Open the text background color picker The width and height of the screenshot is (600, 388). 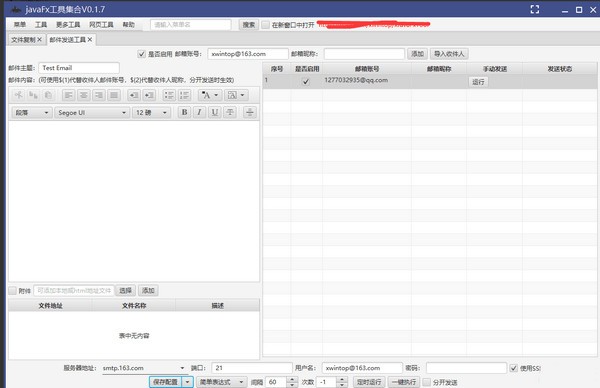pyautogui.click(x=236, y=95)
